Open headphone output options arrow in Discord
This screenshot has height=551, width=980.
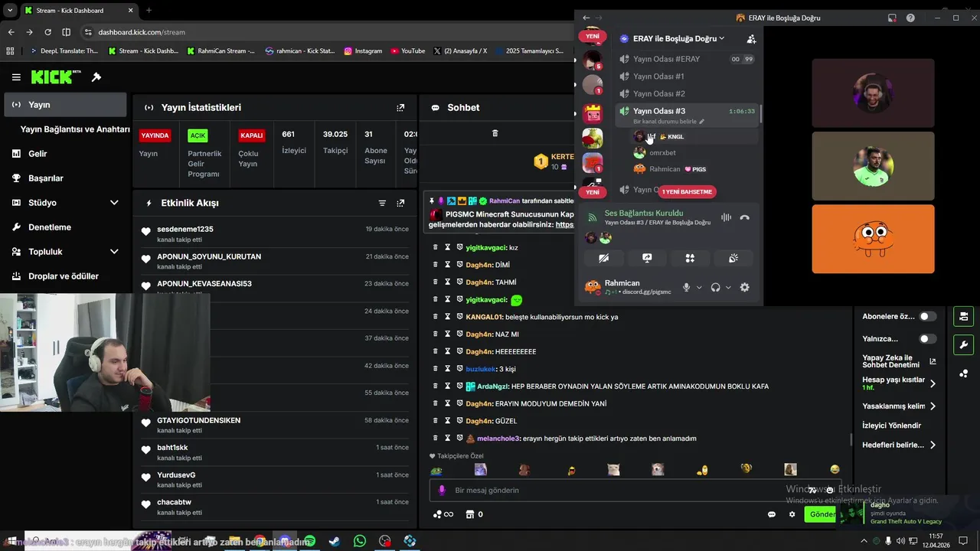(x=728, y=288)
